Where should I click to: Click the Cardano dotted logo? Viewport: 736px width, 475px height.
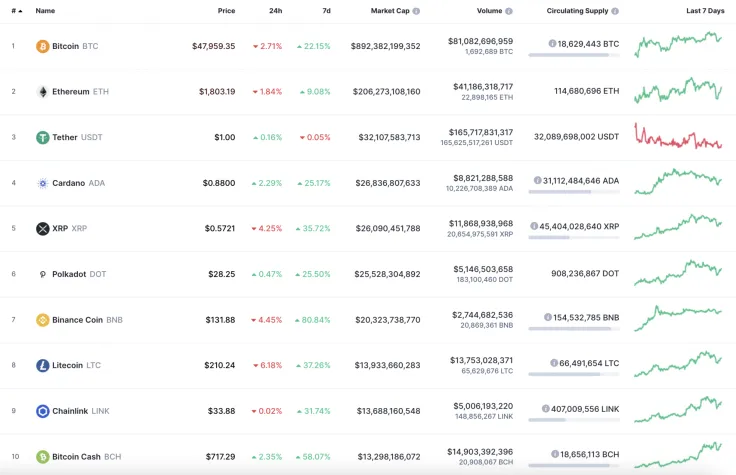(x=43, y=183)
